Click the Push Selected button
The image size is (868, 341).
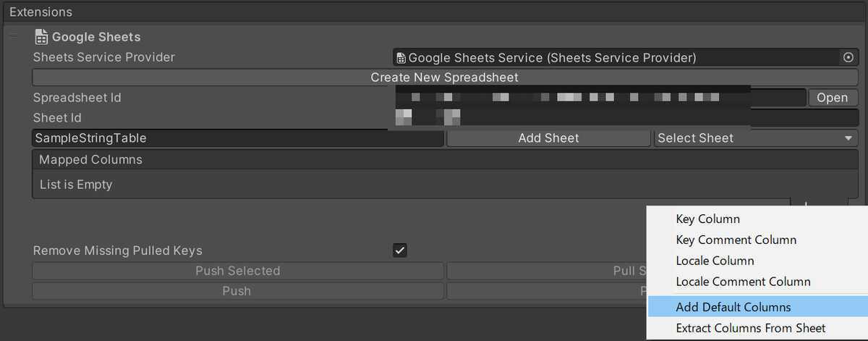238,271
